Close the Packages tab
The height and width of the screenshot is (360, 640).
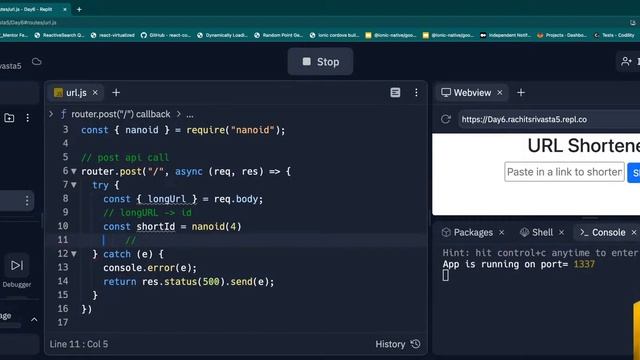click(x=502, y=232)
